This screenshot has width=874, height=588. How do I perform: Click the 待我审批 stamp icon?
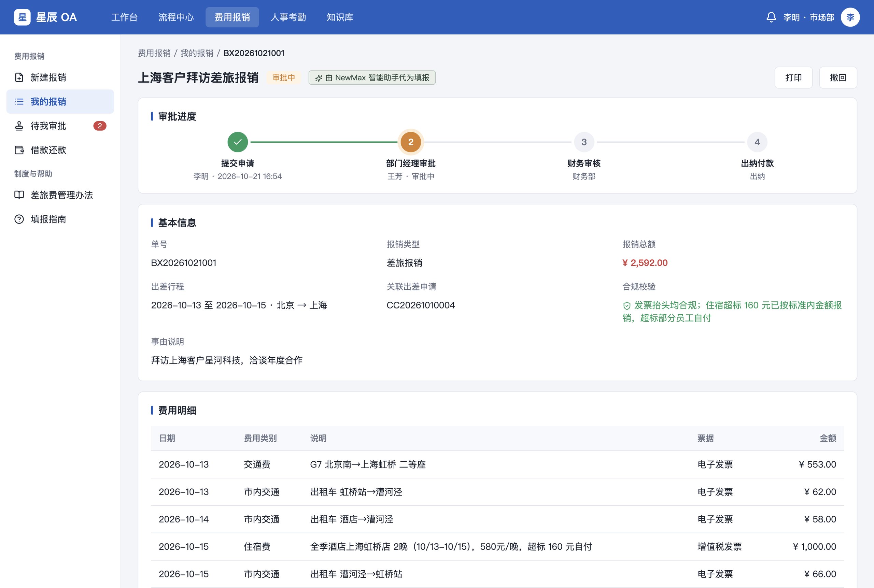pos(19,126)
